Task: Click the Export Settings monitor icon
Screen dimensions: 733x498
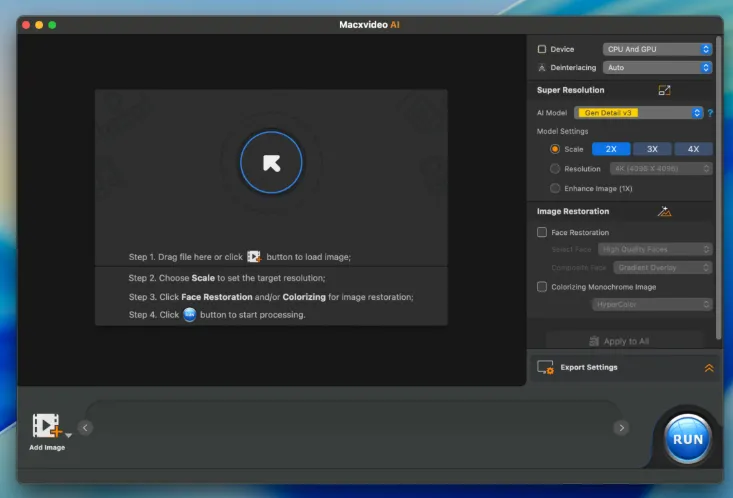Action: [x=545, y=367]
